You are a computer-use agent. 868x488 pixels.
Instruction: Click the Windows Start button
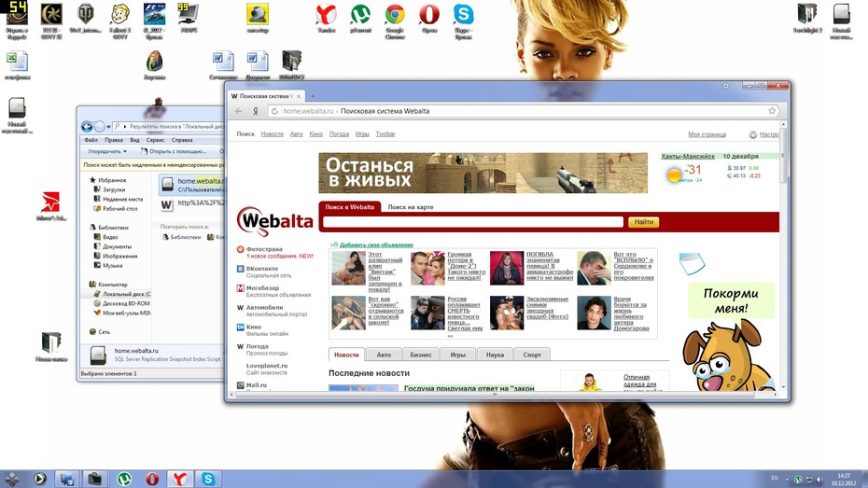[x=12, y=479]
